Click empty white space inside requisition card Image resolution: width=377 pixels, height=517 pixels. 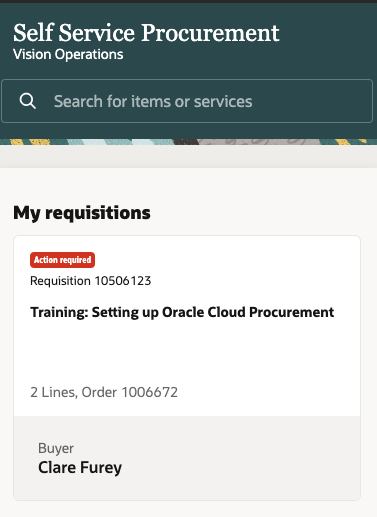[187, 353]
